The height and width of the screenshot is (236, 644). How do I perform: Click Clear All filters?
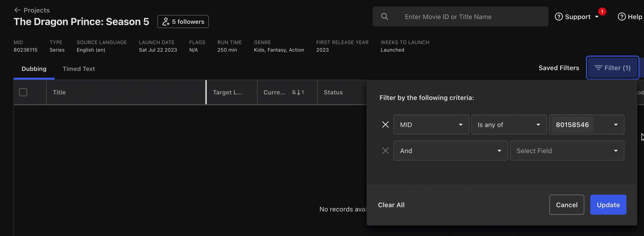pos(391,205)
